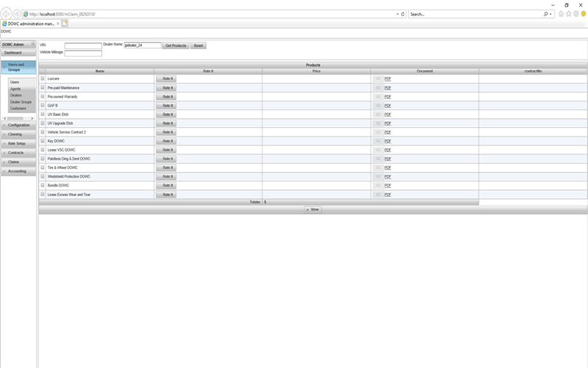Select Dealer Groups in the sidebar
This screenshot has width=588, height=368.
(x=21, y=101)
